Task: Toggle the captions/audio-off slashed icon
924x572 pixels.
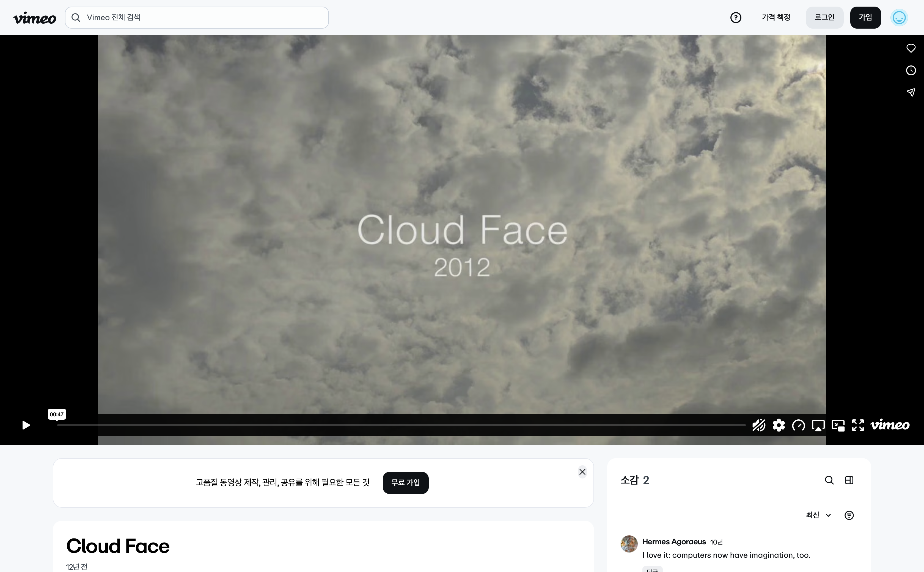Action: pyautogui.click(x=759, y=425)
